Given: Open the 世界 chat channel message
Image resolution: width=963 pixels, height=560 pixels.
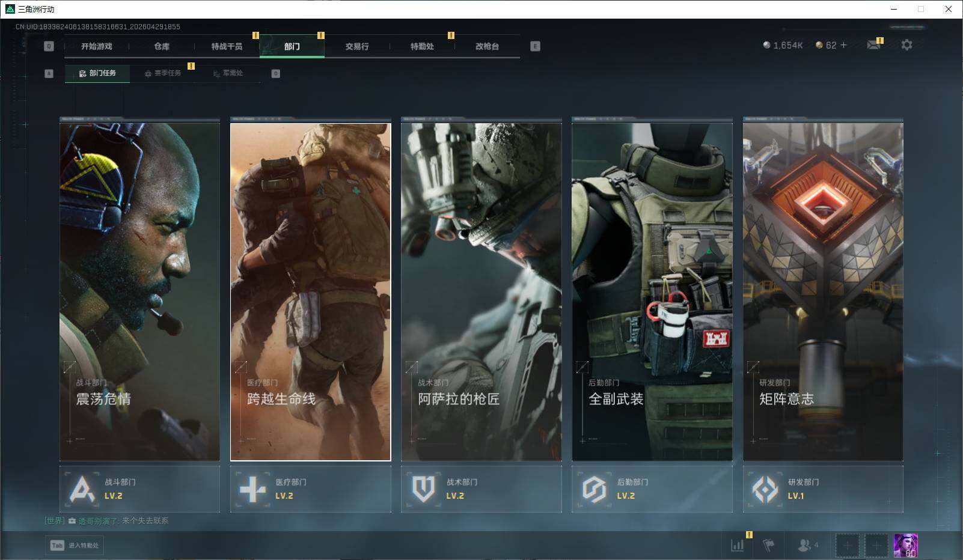Looking at the screenshot, I should pos(106,521).
